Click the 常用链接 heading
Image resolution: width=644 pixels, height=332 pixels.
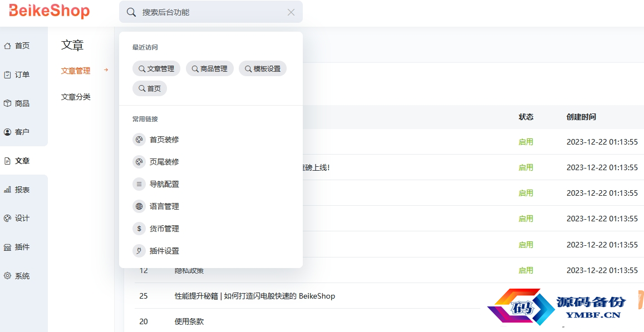[x=145, y=119]
